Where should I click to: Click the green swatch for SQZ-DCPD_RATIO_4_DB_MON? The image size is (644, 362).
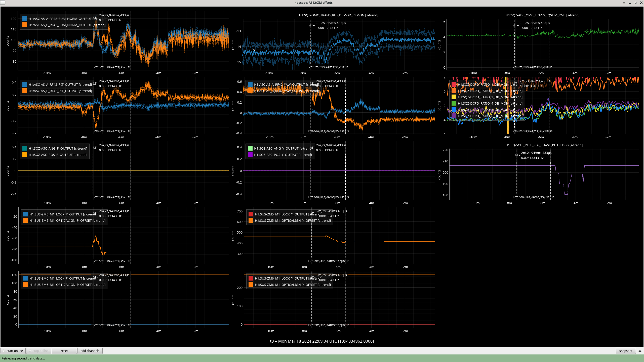coord(454,103)
